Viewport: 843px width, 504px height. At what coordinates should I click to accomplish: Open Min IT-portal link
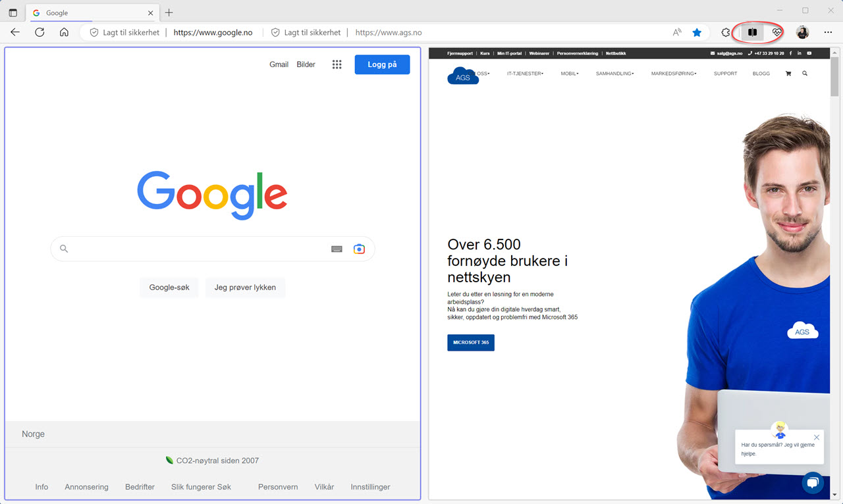510,53
